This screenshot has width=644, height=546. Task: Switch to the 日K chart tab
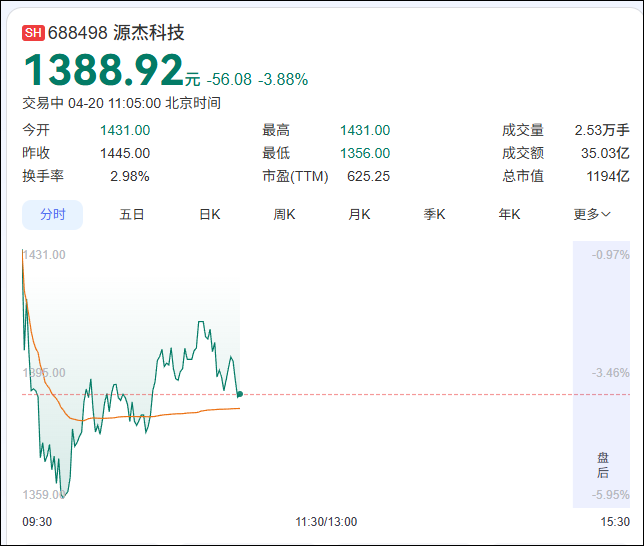click(x=209, y=214)
